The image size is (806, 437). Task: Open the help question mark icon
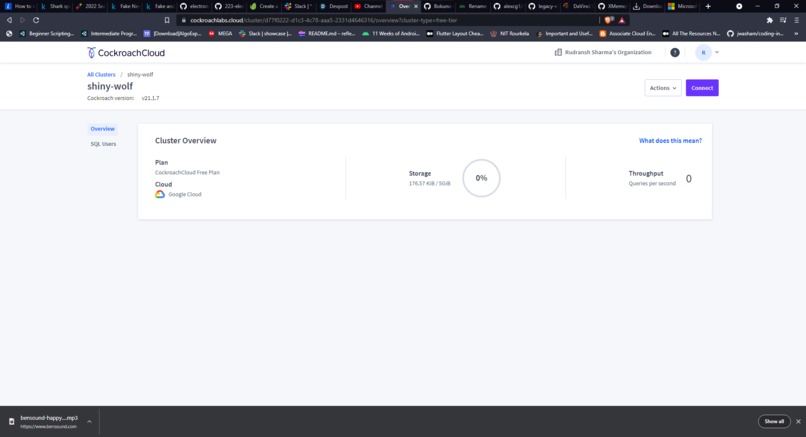[x=675, y=52]
